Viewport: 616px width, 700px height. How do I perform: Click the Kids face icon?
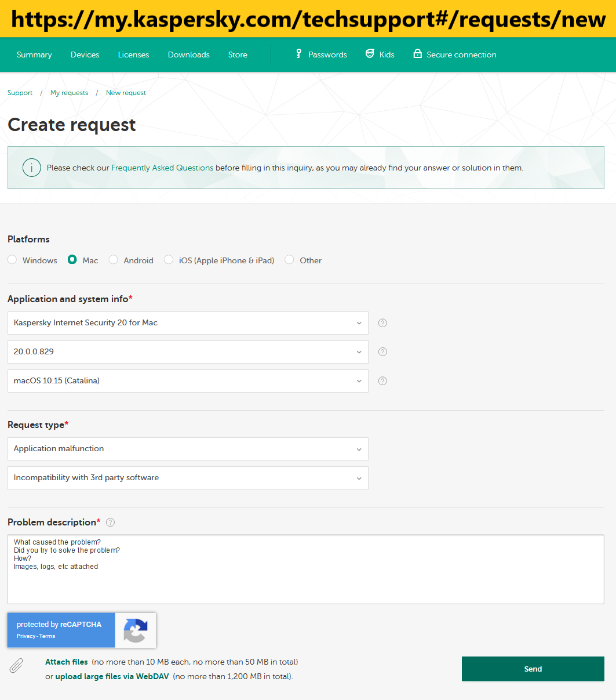(370, 54)
